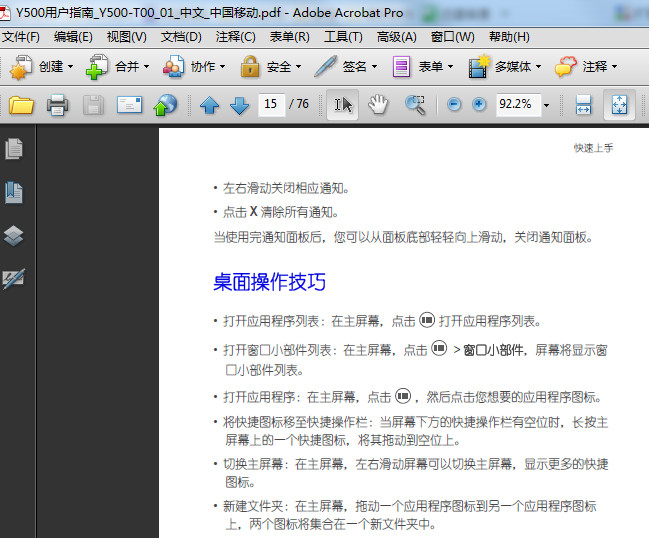
Task: Expand the 签名 dropdown arrow
Action: 374,67
